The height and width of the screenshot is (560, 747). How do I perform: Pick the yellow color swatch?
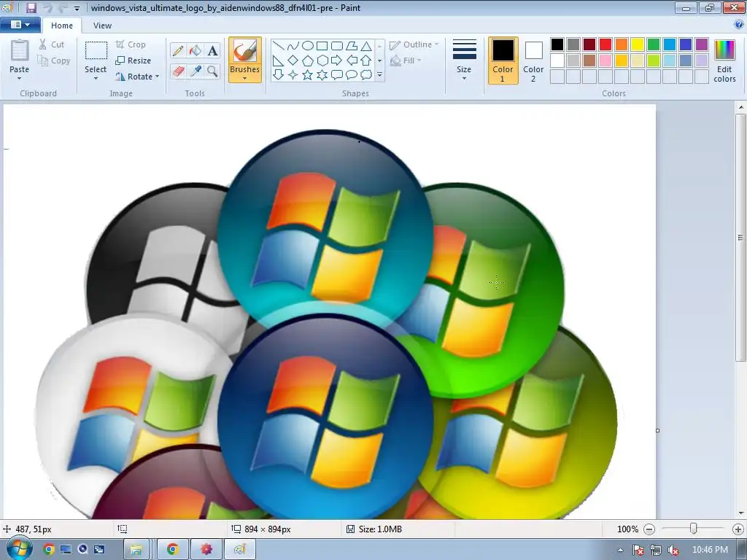pos(638,44)
